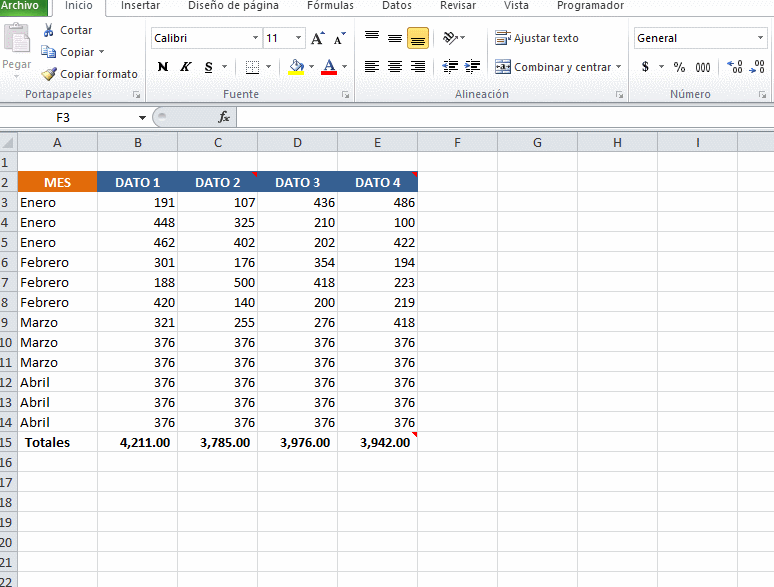Click Ajustar texto button
This screenshot has height=587, width=774.
537,38
